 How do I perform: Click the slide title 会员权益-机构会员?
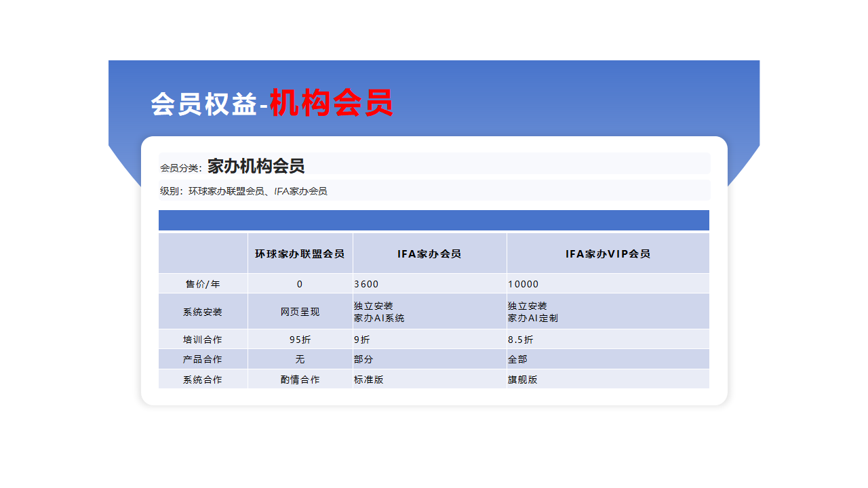(x=272, y=104)
